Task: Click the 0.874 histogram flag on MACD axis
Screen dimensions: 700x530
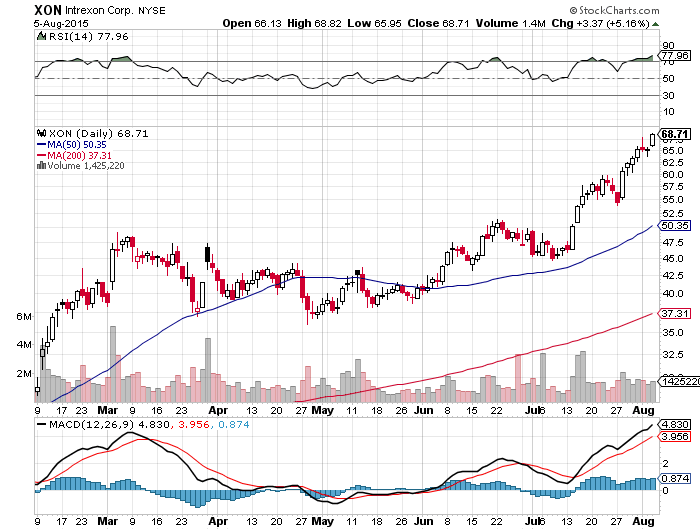Action: coord(675,478)
